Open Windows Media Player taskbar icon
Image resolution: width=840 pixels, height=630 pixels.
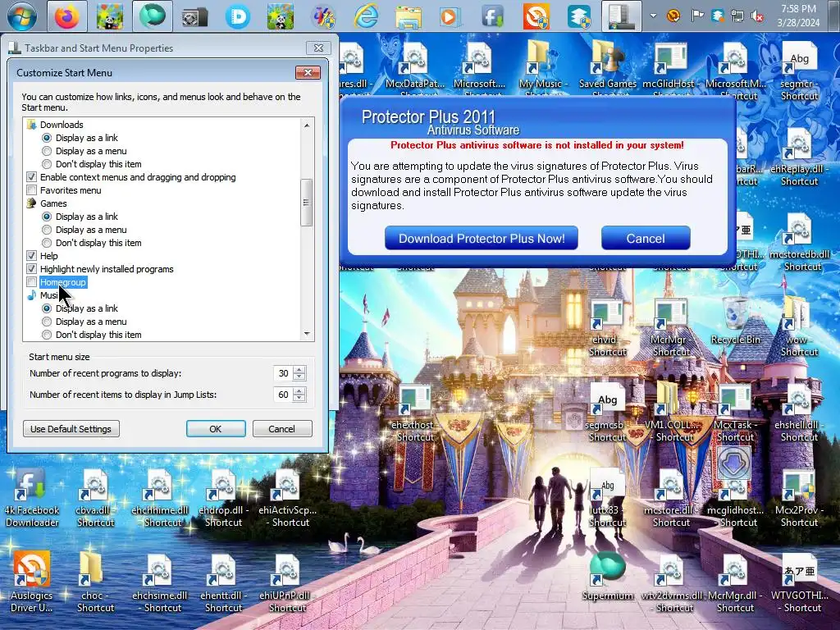[x=450, y=16]
